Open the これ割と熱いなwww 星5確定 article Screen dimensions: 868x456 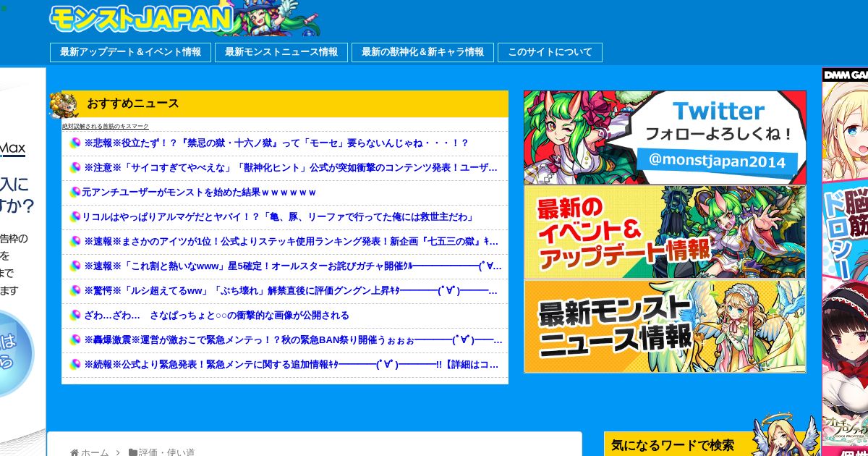tap(293, 266)
